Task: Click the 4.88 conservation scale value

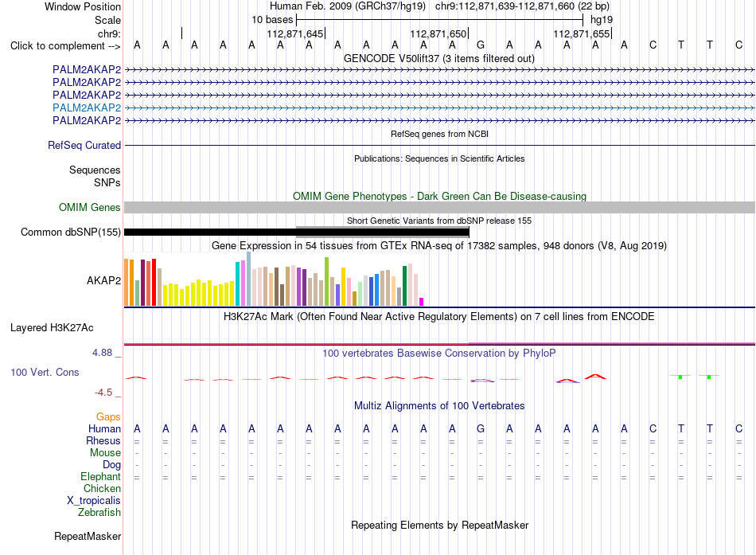Action: pyautogui.click(x=102, y=353)
